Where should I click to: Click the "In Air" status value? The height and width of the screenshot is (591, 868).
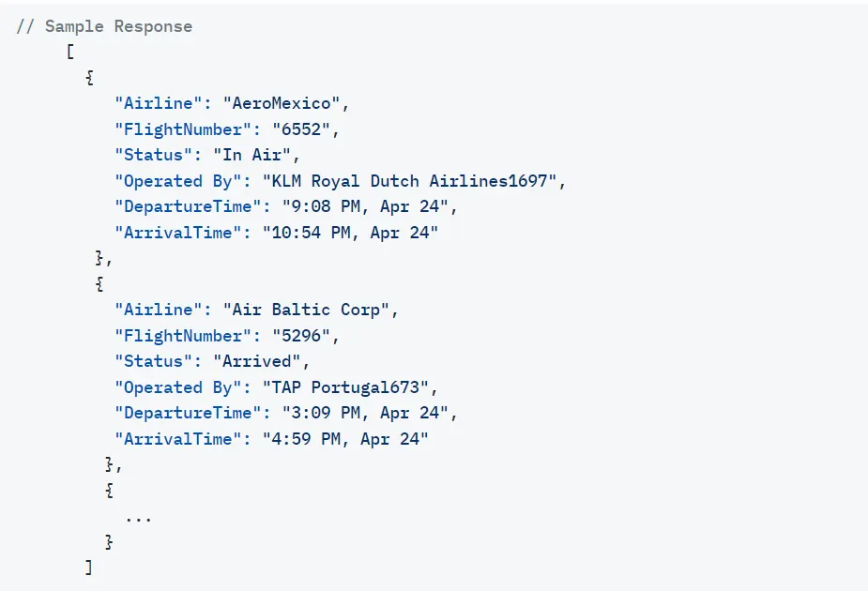251,155
